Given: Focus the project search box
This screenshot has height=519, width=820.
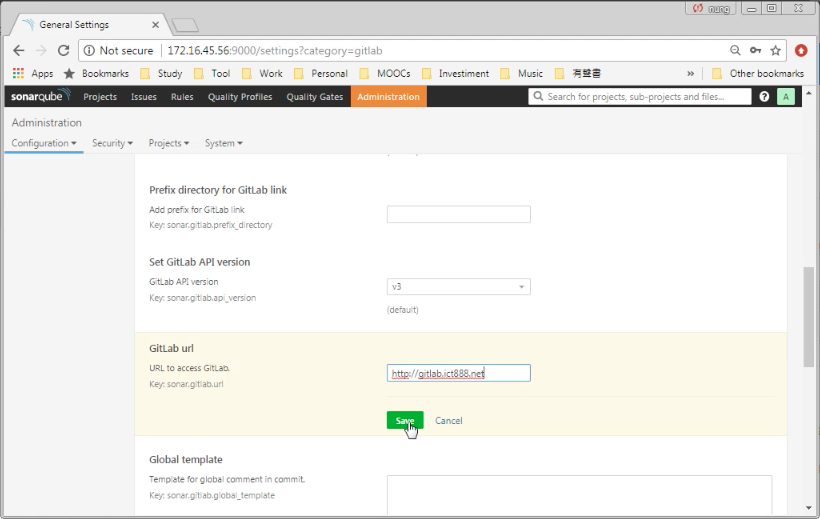Looking at the screenshot, I should [640, 96].
